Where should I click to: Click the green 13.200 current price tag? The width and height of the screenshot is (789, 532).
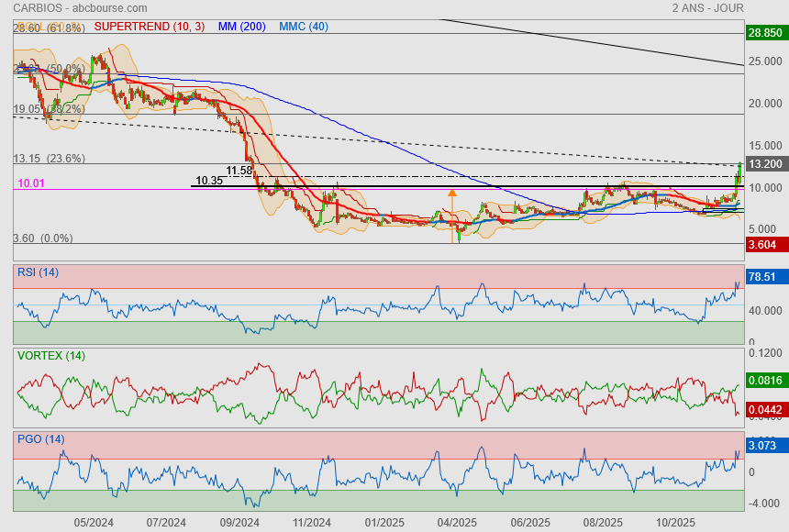[x=765, y=164]
